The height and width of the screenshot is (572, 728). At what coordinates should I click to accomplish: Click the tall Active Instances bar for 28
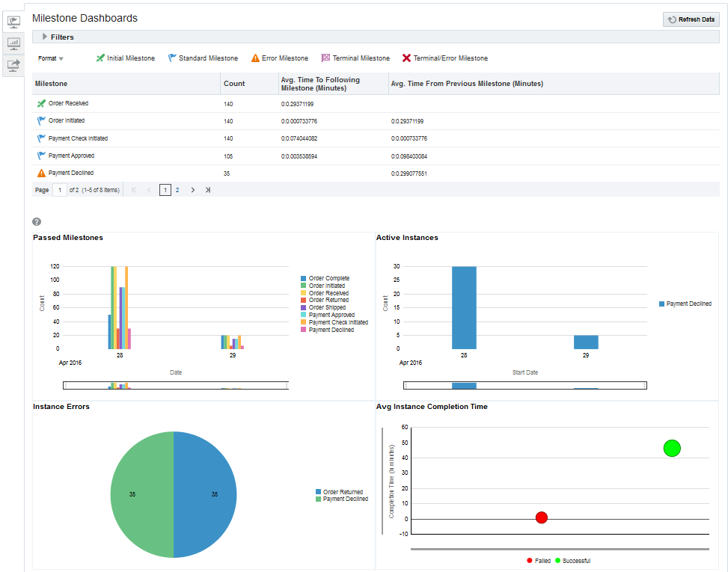coord(464,307)
